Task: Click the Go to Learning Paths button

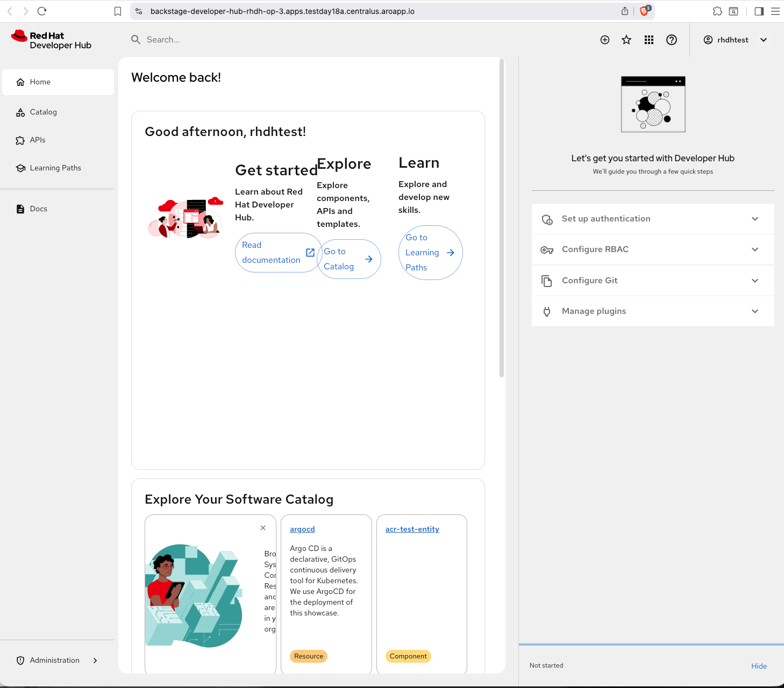Action: point(430,253)
